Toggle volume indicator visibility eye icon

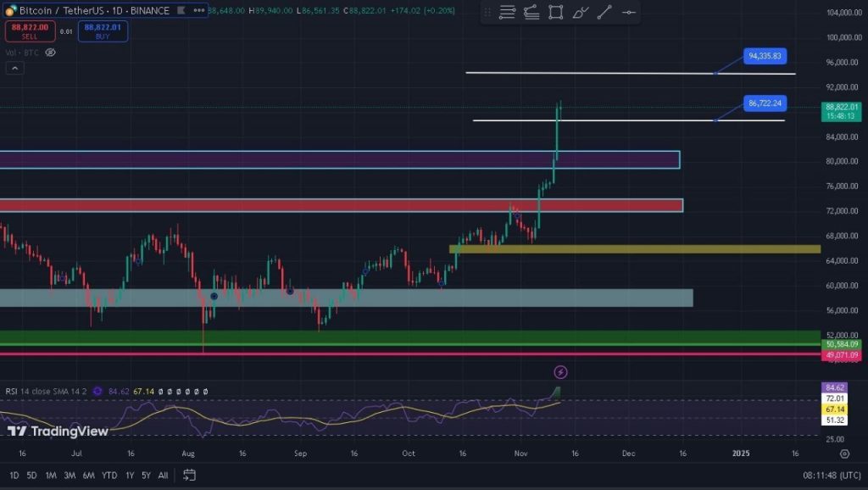(50, 53)
